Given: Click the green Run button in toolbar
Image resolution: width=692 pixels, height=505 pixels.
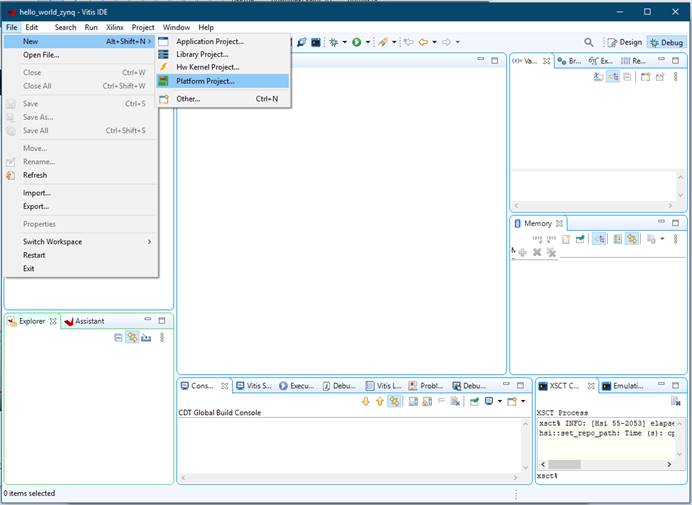Looking at the screenshot, I should (x=356, y=42).
